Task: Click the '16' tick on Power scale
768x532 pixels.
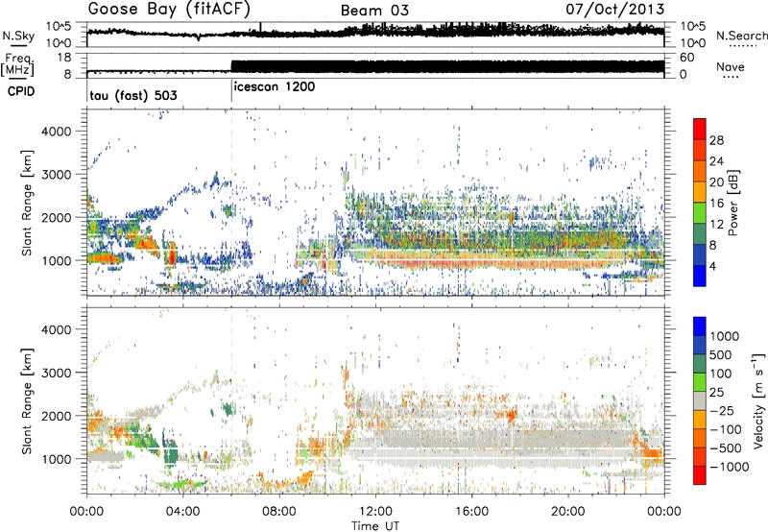Action: (x=716, y=204)
